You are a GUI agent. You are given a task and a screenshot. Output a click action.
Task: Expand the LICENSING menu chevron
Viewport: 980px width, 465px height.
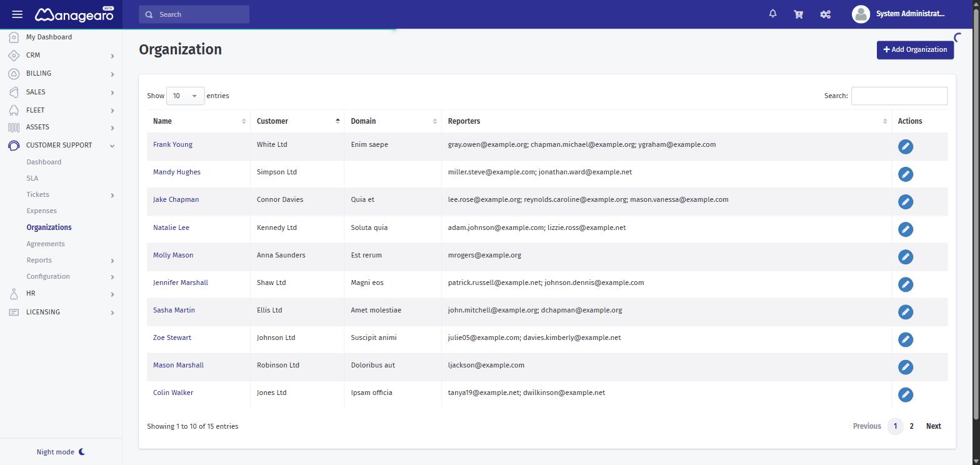pos(112,312)
